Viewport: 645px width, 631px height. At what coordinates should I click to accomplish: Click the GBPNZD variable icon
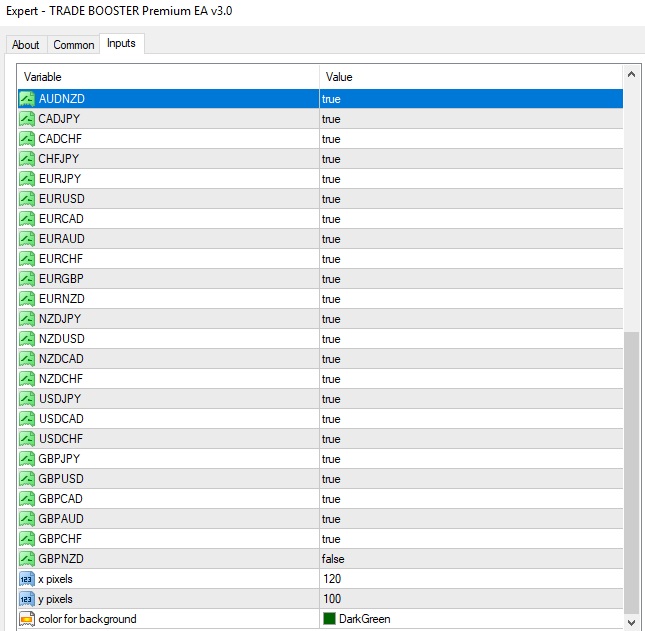[x=27, y=559]
